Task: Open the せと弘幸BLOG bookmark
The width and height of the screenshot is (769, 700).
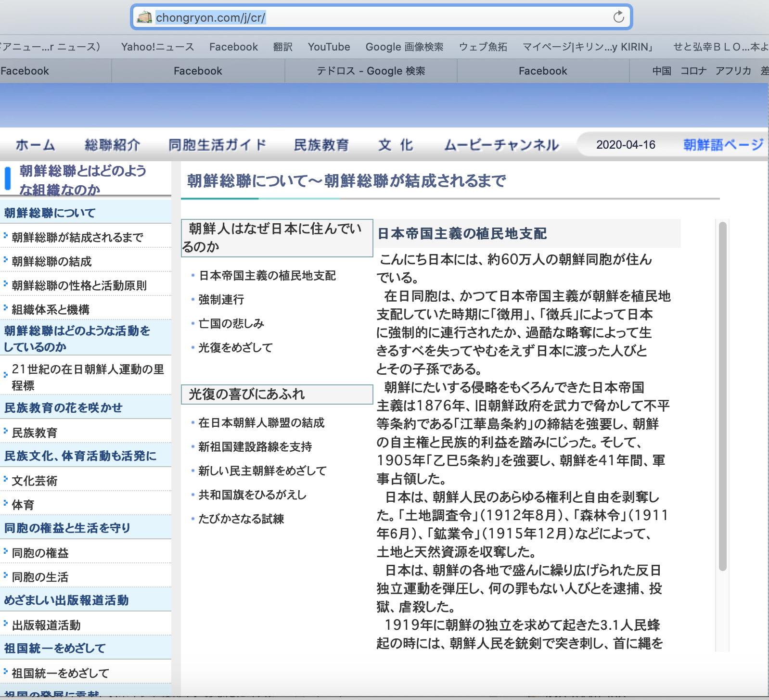Action: 720,47
